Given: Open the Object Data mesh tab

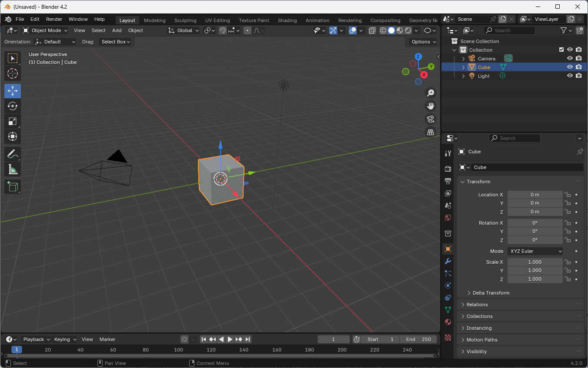Looking at the screenshot, I should pyautogui.click(x=448, y=310).
